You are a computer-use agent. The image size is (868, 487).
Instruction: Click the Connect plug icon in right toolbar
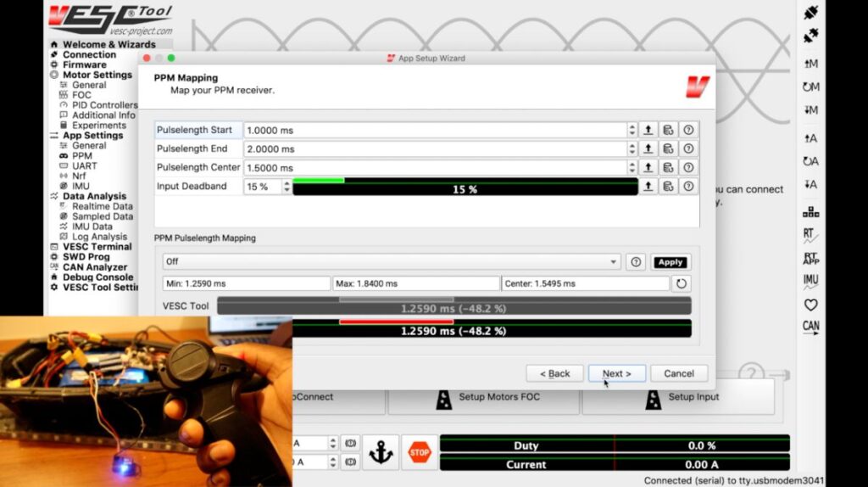[811, 12]
